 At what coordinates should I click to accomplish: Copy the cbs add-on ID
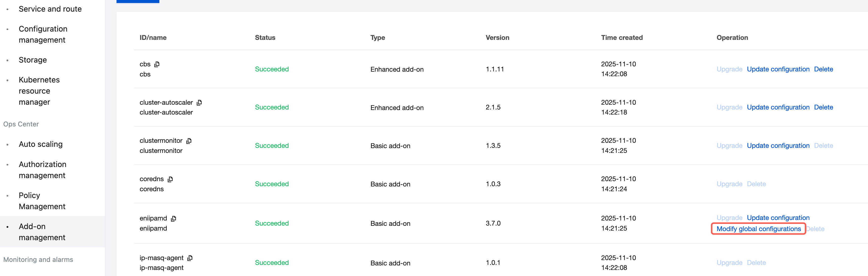click(x=157, y=64)
